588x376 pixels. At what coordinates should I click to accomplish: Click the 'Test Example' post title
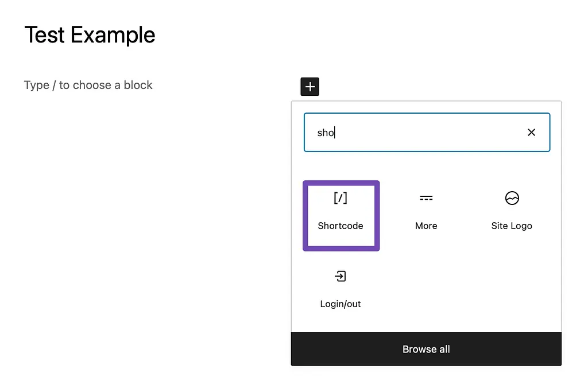point(90,35)
